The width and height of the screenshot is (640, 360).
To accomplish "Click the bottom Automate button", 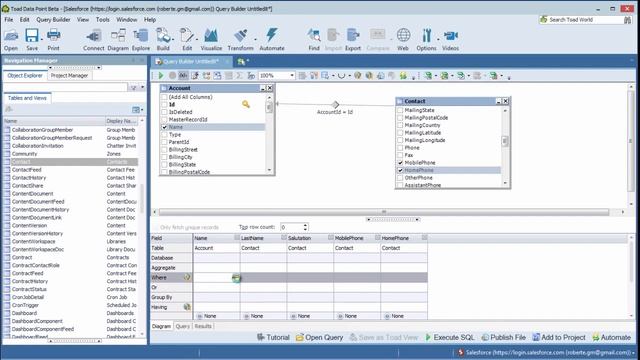I will 611,338.
